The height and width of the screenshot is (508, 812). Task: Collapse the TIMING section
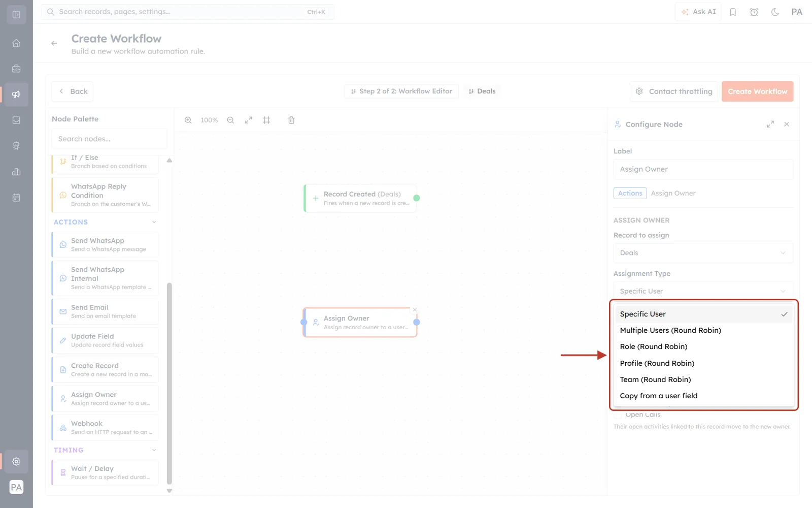tap(154, 450)
